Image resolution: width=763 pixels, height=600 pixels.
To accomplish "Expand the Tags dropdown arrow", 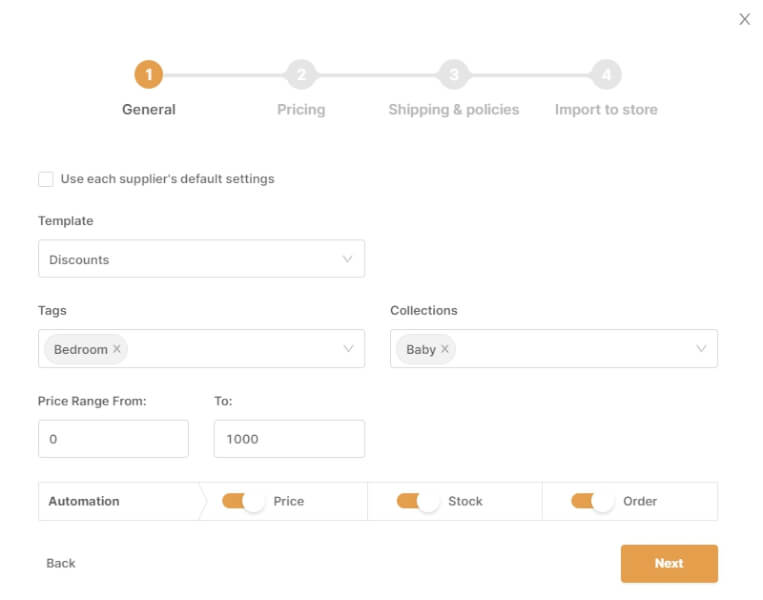I will coord(348,349).
